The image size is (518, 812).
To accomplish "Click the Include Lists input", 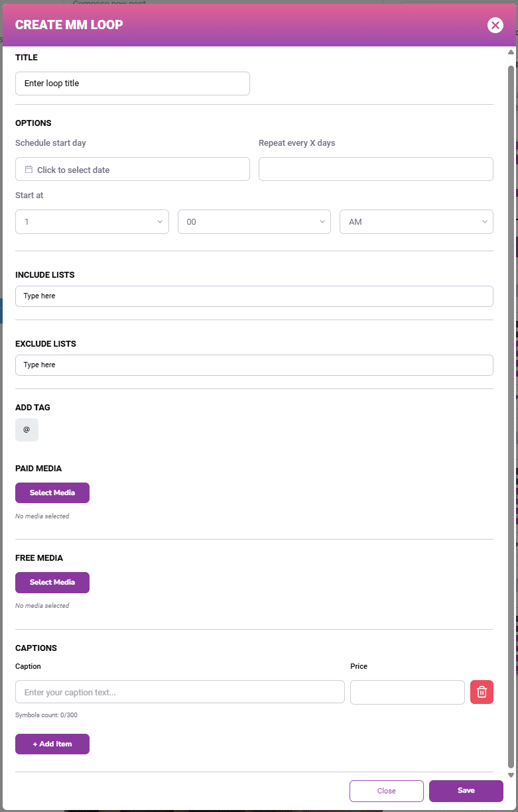I will click(254, 296).
